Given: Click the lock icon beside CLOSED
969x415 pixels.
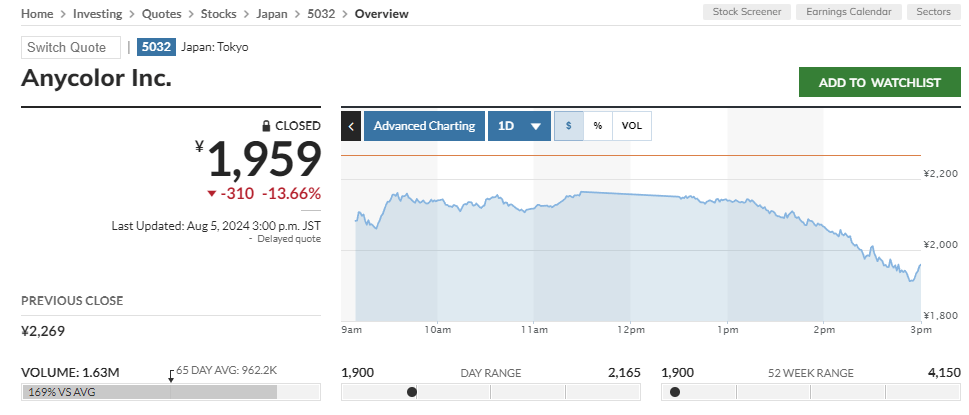Looking at the screenshot, I should point(266,126).
